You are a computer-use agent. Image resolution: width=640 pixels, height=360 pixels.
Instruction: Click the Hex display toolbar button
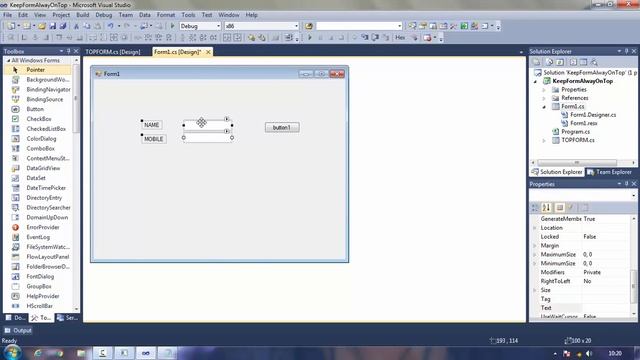pyautogui.click(x=400, y=38)
